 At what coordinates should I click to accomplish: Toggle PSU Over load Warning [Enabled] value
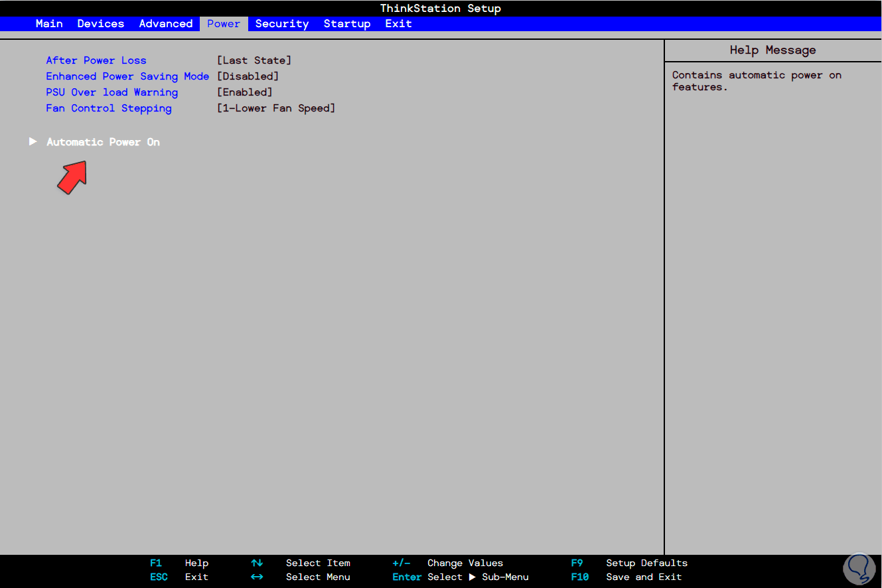tap(245, 92)
